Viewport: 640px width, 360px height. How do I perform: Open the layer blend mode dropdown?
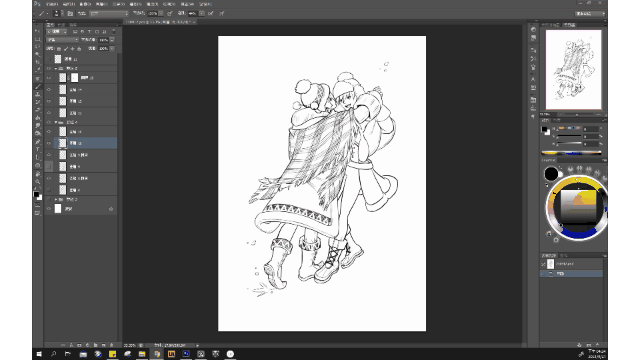coord(62,40)
